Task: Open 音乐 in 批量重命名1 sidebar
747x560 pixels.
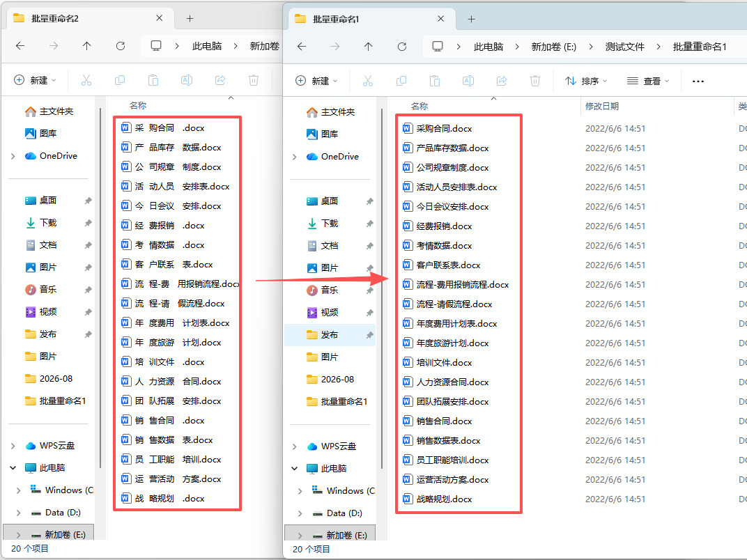Action: tap(322, 290)
